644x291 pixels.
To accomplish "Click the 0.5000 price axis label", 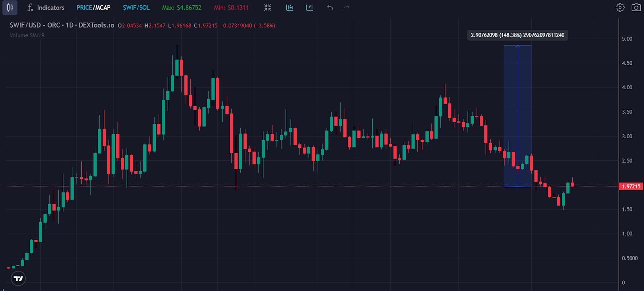I will tap(630, 258).
